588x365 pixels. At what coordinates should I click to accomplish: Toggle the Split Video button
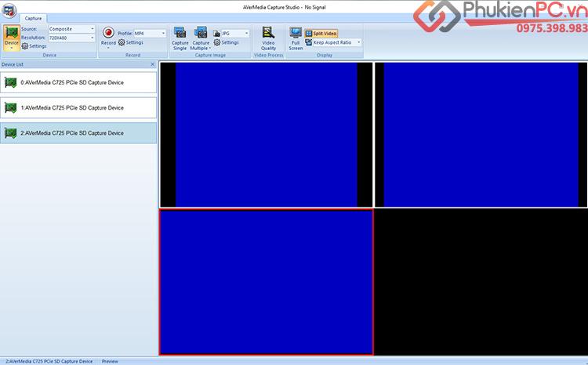click(x=321, y=34)
